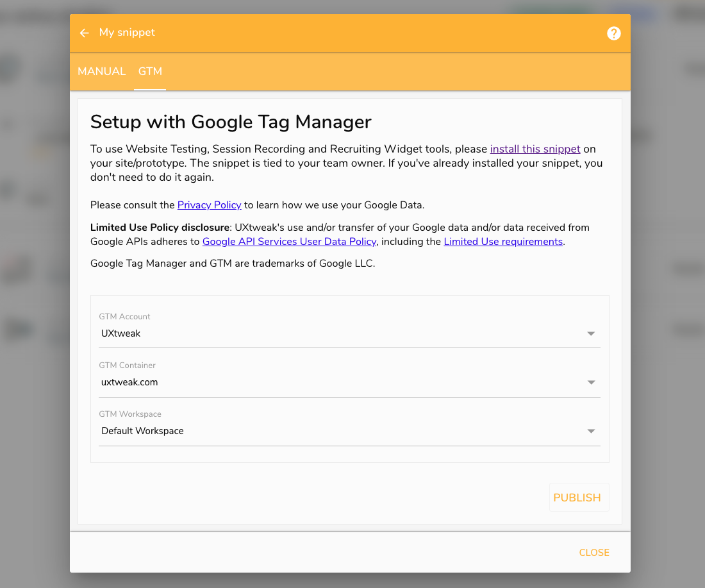The image size is (705, 588).
Task: Click the GTM Workspace label
Action: (x=130, y=414)
